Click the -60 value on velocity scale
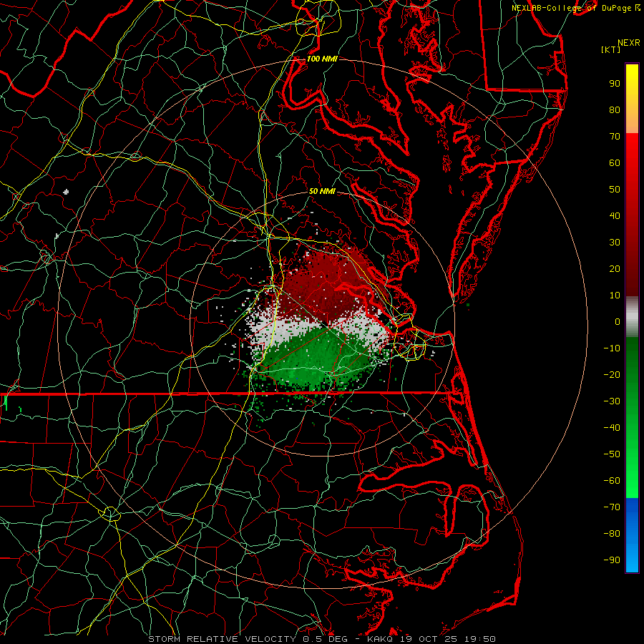This screenshot has width=644, height=644. click(612, 481)
